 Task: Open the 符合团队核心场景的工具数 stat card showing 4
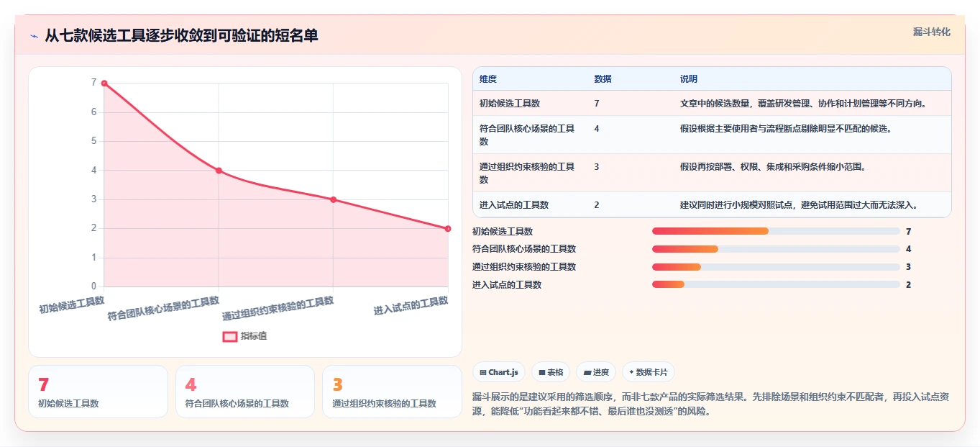(x=245, y=392)
